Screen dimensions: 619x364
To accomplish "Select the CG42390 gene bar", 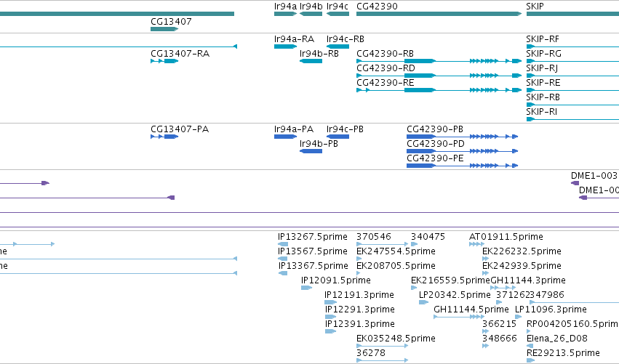I will [x=439, y=14].
